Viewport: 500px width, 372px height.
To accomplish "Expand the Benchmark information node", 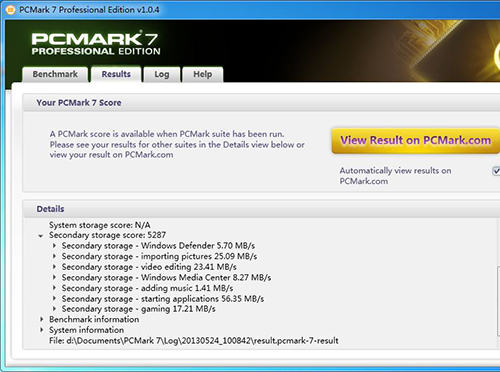I will 42,319.
